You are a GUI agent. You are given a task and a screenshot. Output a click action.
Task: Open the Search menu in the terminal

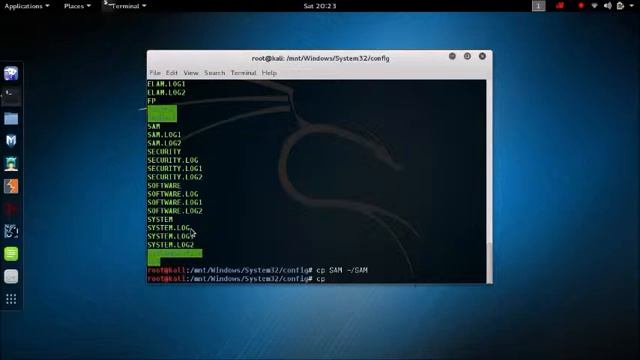tap(215, 73)
